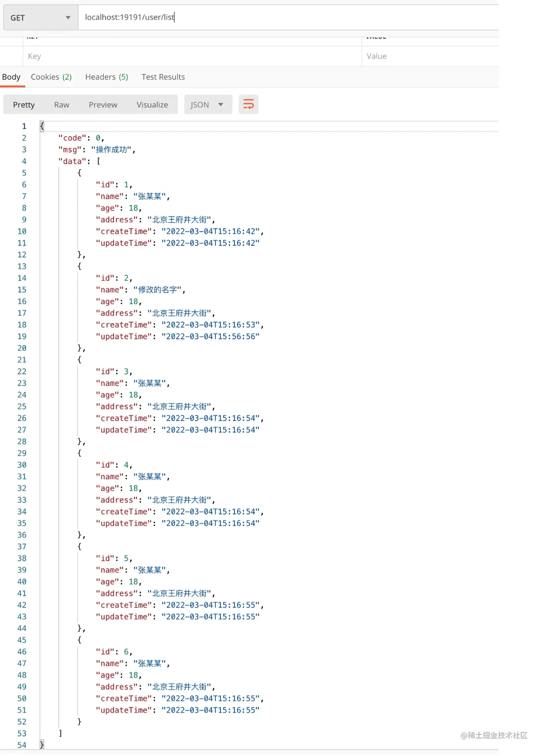Click the "data": [ line
Viewport: 544px width, 756px height.
point(79,161)
